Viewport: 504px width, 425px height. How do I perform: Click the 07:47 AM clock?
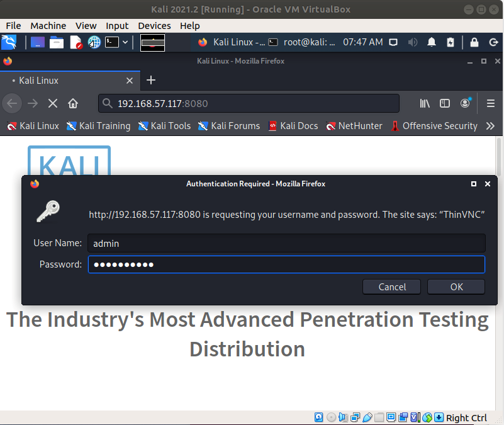pyautogui.click(x=363, y=42)
